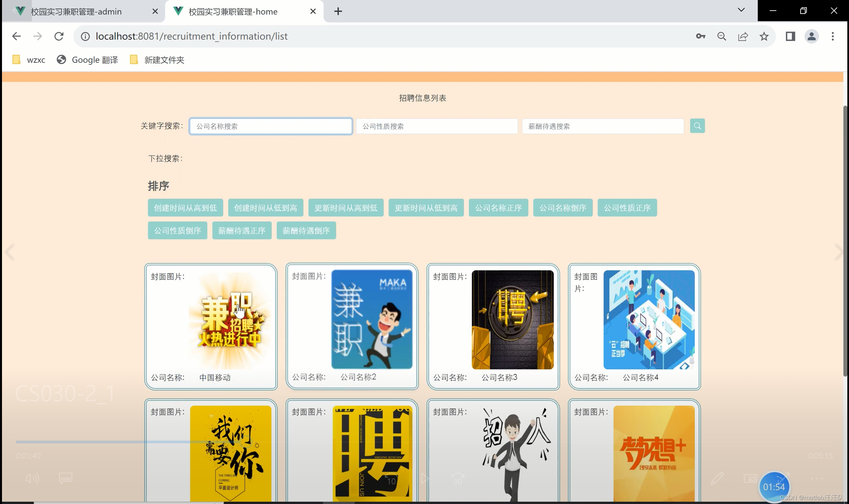Focus the 公司性质搜索 input field
Screen dimensions: 849x504
coord(437,126)
